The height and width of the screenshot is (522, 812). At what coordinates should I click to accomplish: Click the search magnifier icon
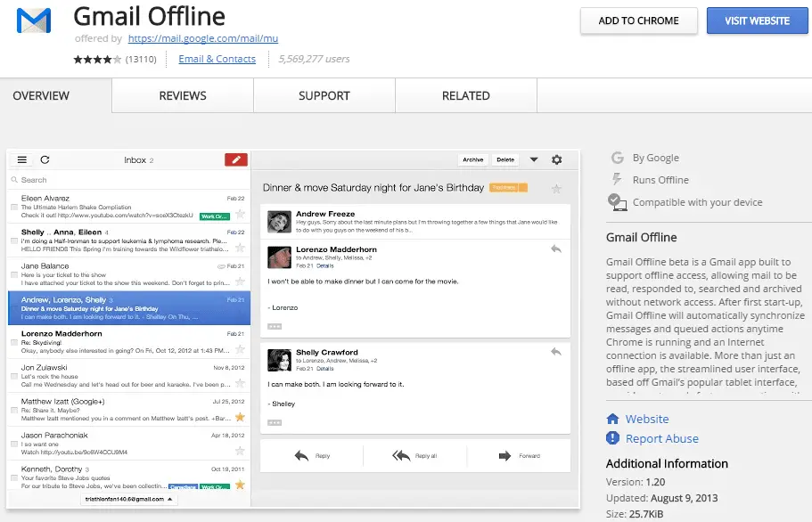click(x=14, y=180)
